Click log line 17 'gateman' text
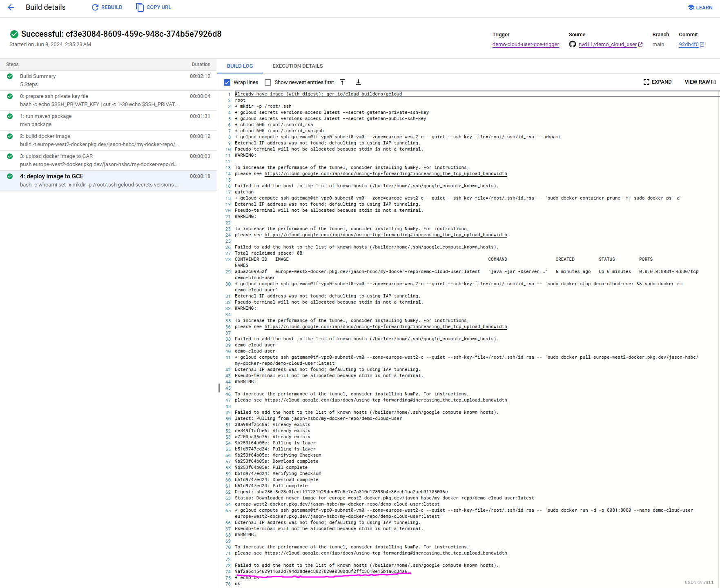720x588 pixels. click(244, 192)
